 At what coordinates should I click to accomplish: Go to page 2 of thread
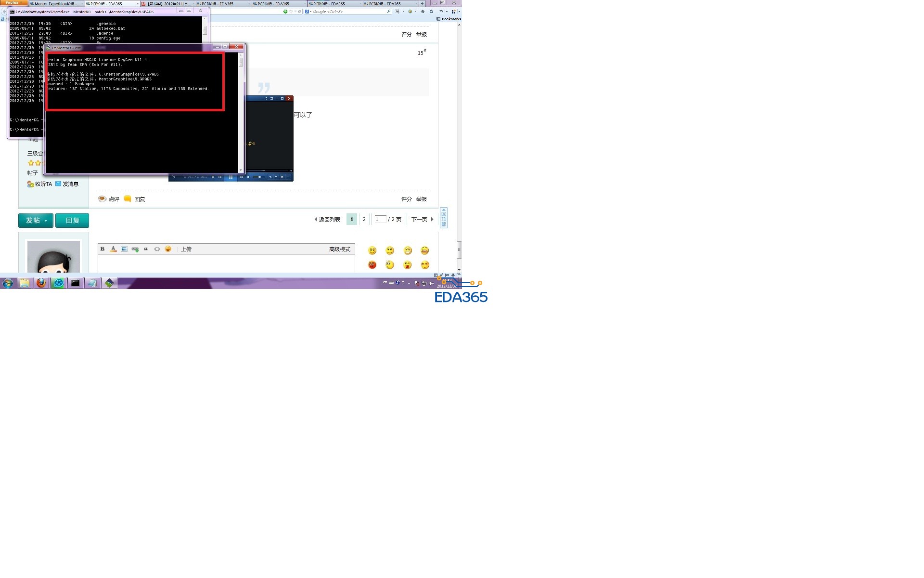tap(364, 219)
